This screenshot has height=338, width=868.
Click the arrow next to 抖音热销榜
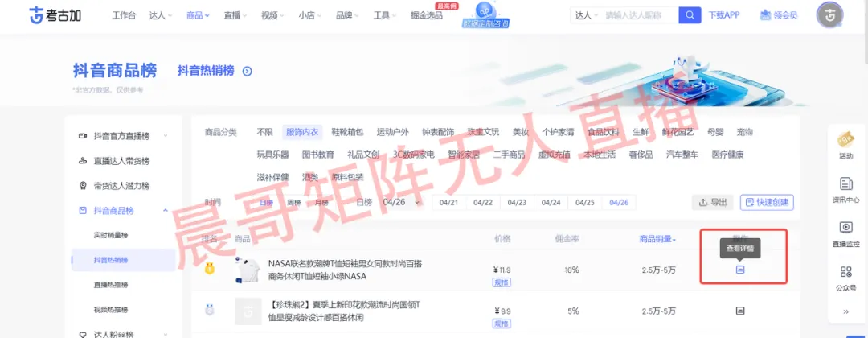(247, 71)
